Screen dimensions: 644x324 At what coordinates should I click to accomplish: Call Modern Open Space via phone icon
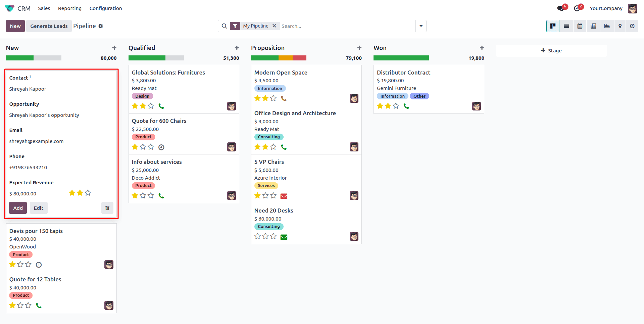pyautogui.click(x=284, y=98)
